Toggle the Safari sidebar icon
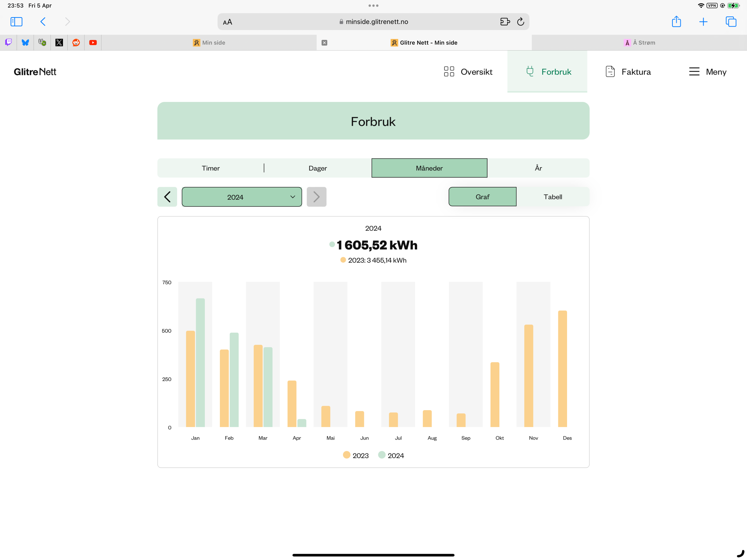Screen dimensions: 747x560 16,22
